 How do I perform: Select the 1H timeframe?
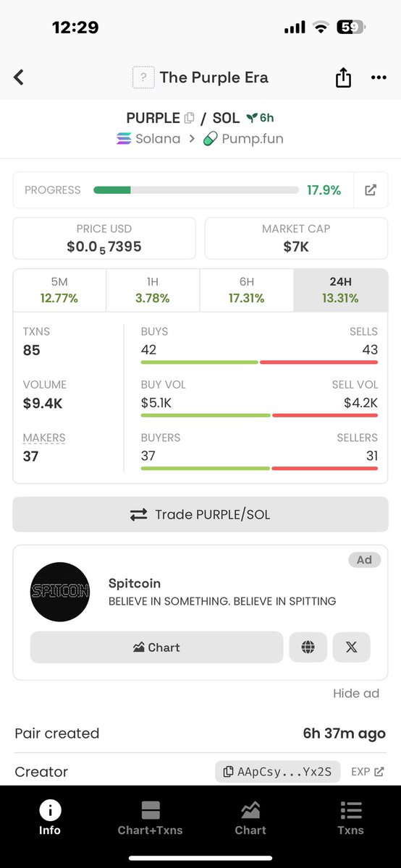point(153,291)
